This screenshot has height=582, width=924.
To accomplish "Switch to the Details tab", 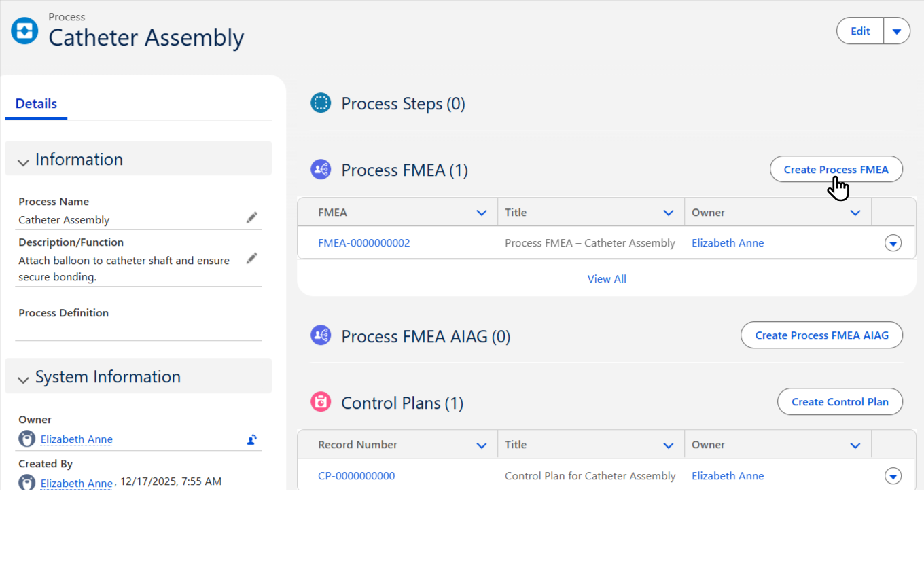I will click(x=35, y=103).
